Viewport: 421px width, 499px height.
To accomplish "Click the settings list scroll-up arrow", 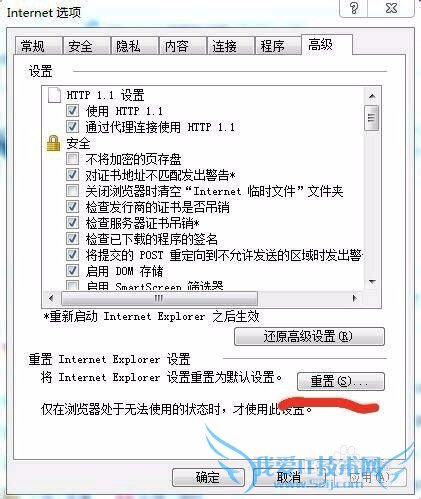I will 372,96.
